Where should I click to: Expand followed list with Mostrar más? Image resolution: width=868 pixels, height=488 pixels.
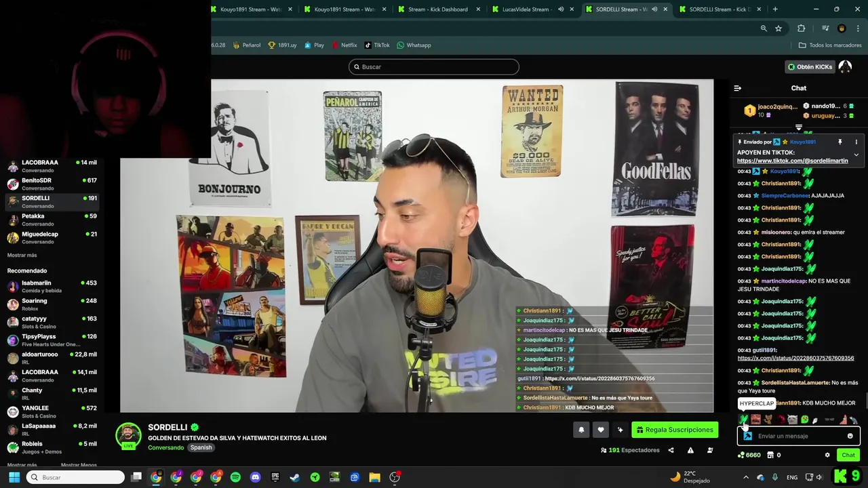22,255
